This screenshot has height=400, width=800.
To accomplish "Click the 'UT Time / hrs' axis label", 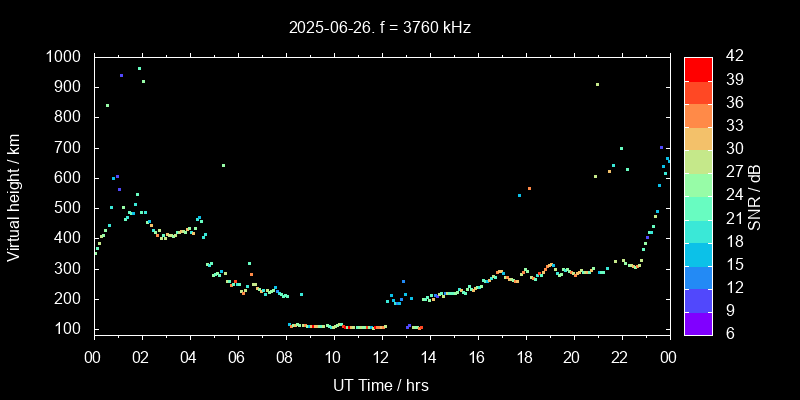I will [x=380, y=384].
